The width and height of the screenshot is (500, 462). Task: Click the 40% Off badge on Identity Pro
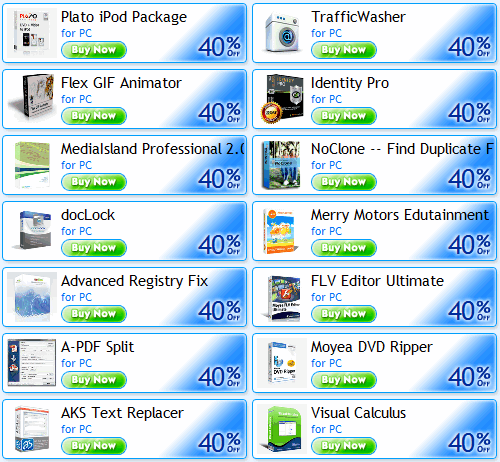(469, 112)
